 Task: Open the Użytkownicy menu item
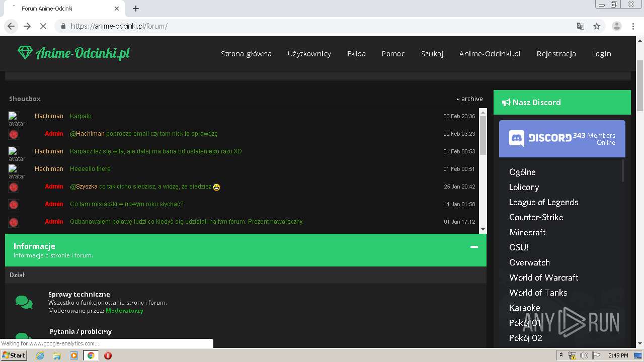pyautogui.click(x=309, y=54)
